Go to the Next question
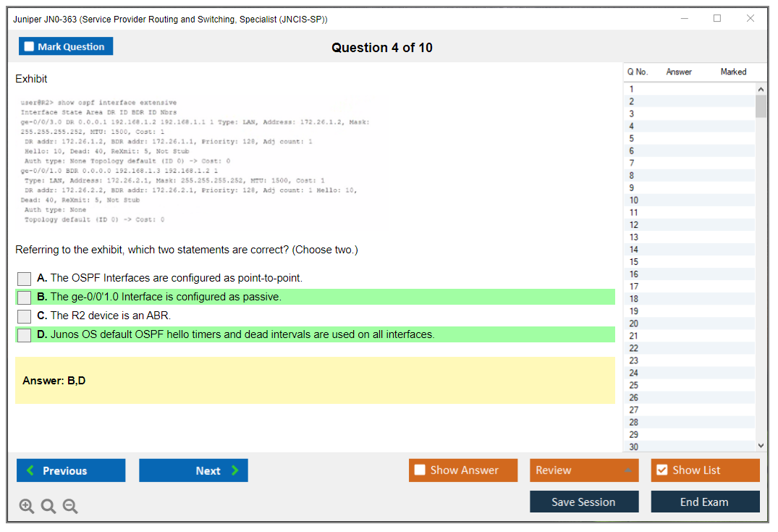The image size is (778, 532). click(x=193, y=470)
